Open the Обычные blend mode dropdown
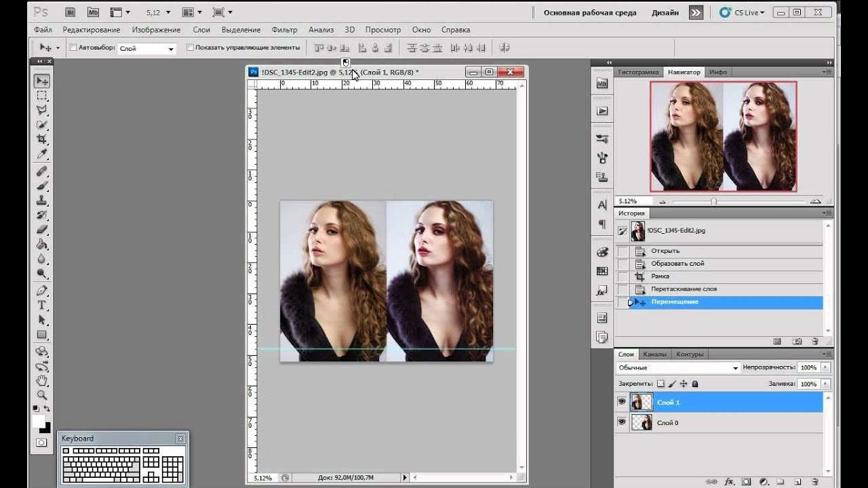 coord(678,367)
